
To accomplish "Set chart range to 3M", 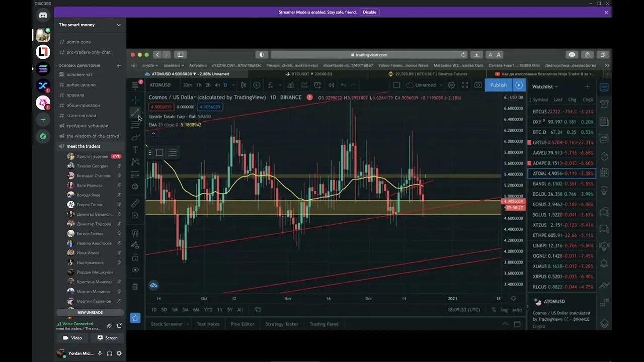I will pyautogui.click(x=185, y=310).
